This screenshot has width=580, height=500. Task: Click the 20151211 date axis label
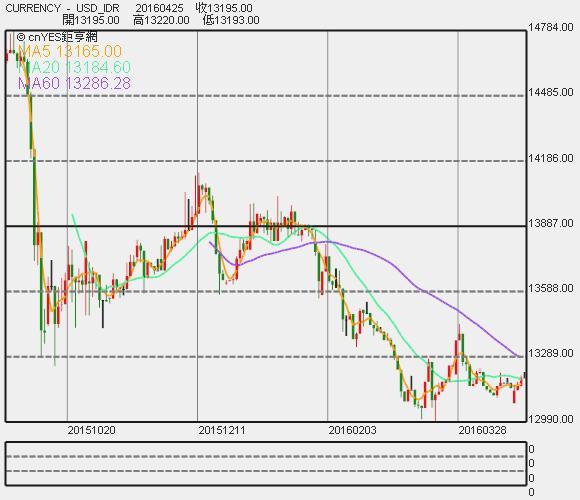(222, 430)
